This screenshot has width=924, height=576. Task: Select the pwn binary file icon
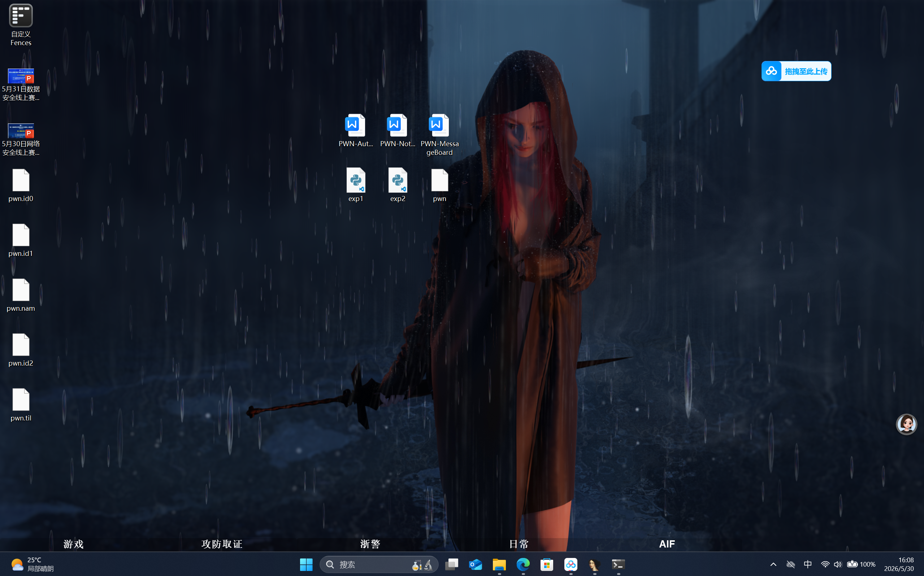tap(439, 186)
